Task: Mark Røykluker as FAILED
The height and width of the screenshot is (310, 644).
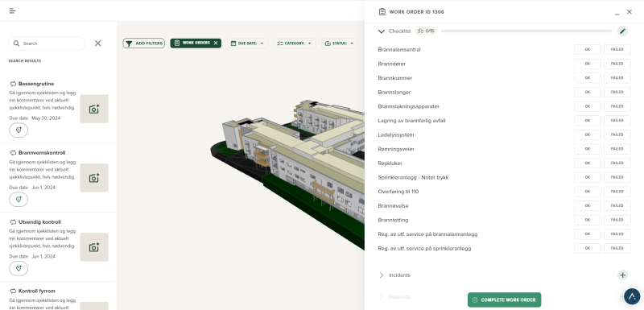Action: coord(617,163)
